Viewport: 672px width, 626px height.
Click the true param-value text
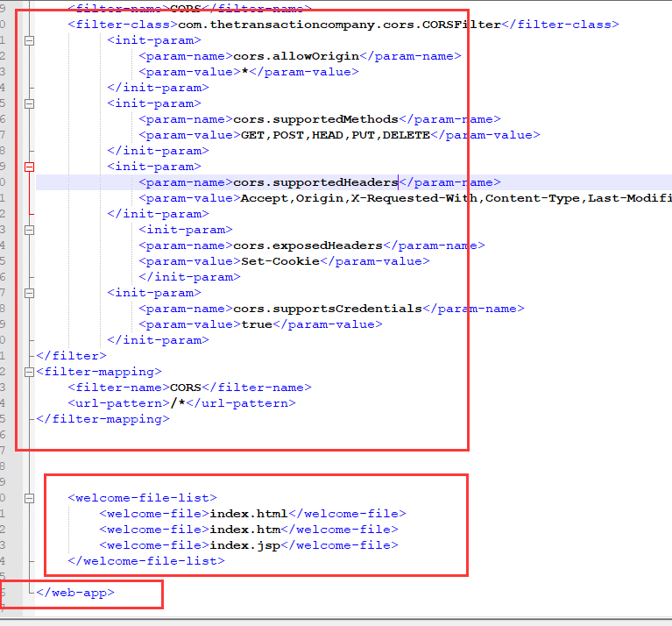[x=257, y=324]
